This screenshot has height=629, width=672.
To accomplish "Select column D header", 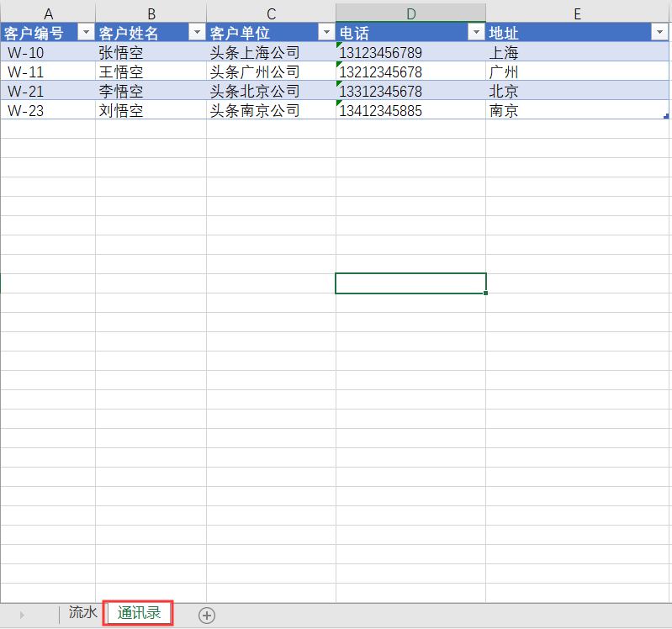I will click(410, 13).
